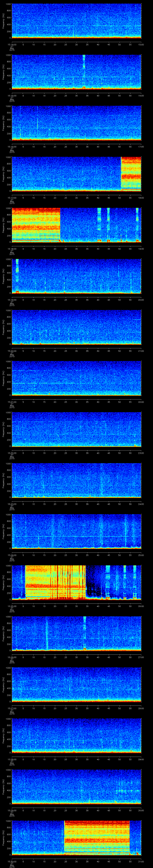The image size is (153, 868).
Task: Click the 15:24:00 start time label
Action: pos(12,555)
